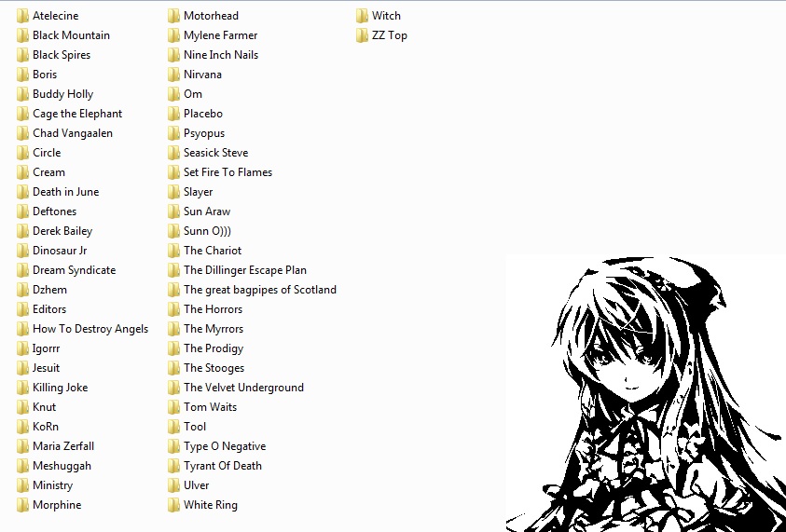The image size is (786, 532).
Task: Click The Dillinger Escape Plan name
Action: click(x=245, y=270)
